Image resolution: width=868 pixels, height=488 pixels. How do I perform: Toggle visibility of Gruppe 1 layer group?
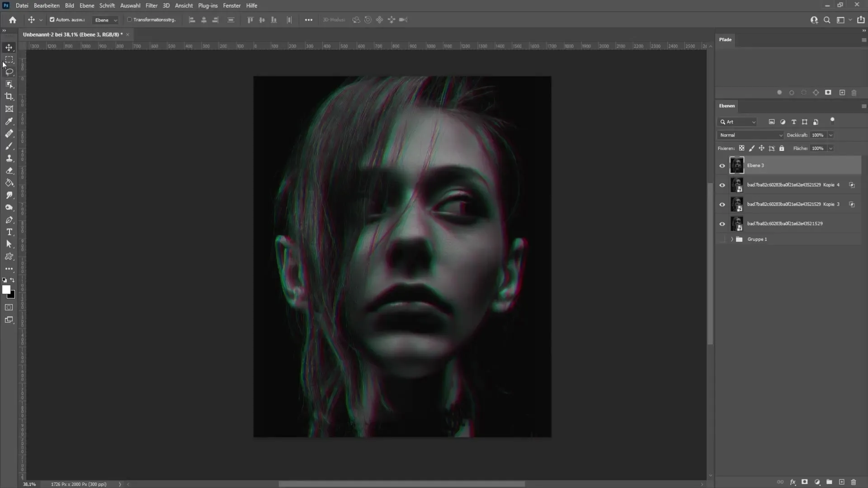tap(722, 239)
